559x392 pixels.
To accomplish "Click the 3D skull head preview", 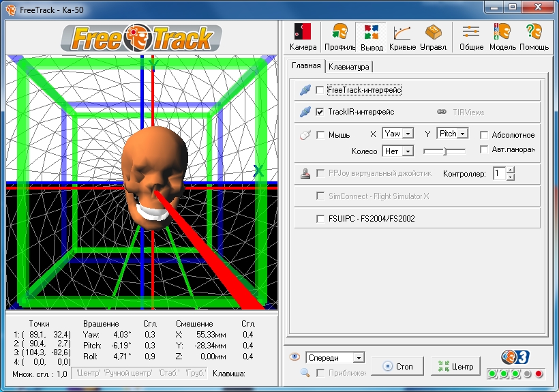I will (154, 178).
